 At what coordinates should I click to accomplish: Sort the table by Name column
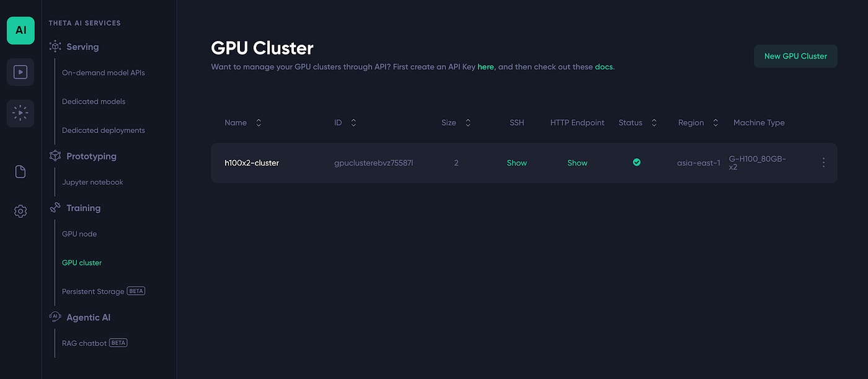tap(259, 123)
